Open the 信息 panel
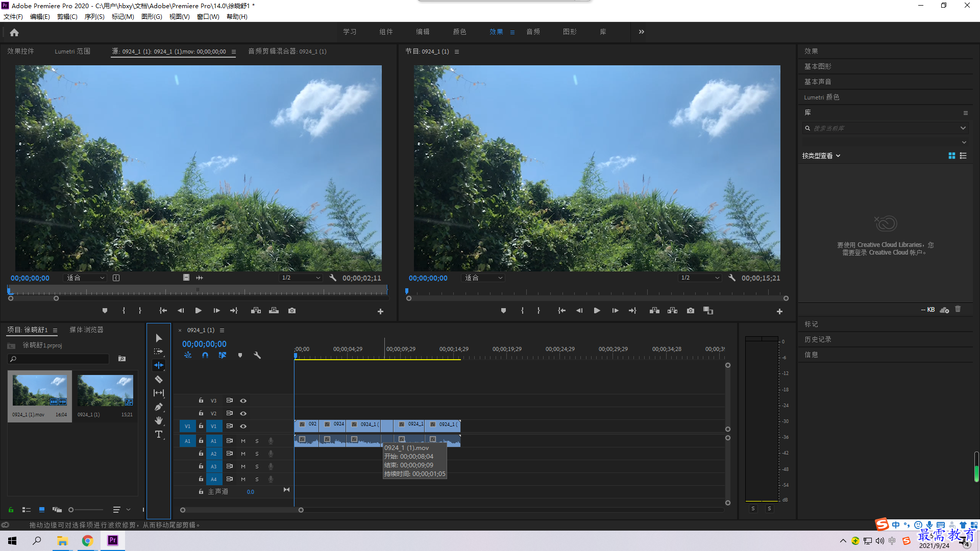This screenshot has height=551, width=980. [811, 355]
